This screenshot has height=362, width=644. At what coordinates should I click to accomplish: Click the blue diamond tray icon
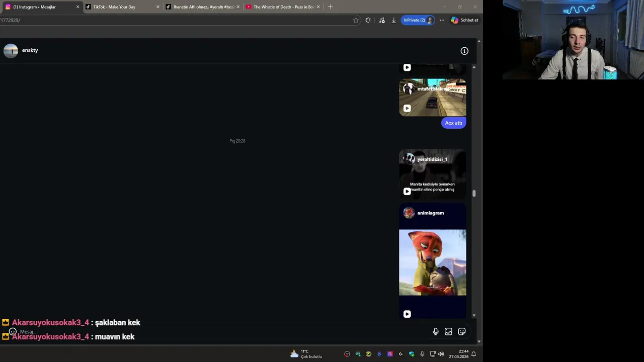[379, 354]
